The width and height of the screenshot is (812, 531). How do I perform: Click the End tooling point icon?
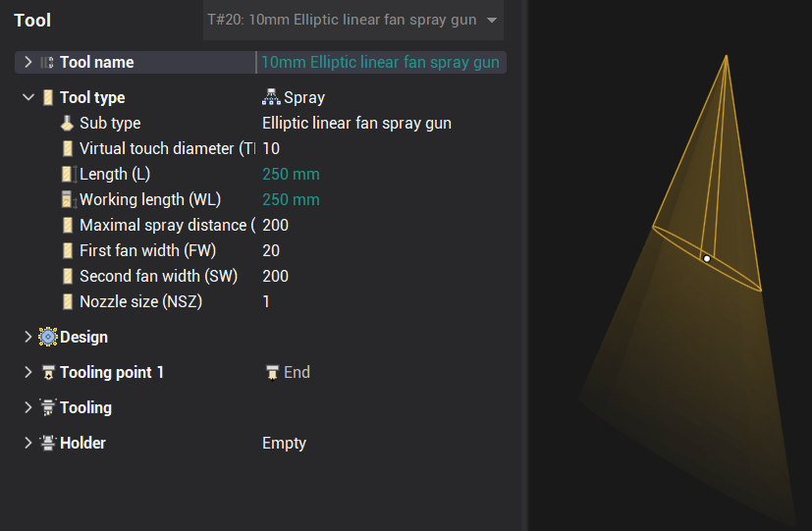[x=272, y=373]
